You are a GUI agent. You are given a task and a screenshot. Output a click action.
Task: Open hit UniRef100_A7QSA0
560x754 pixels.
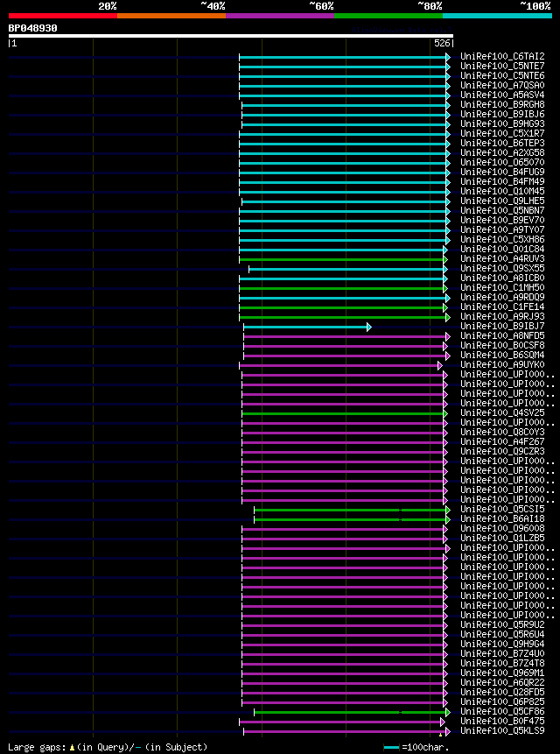pyautogui.click(x=502, y=86)
